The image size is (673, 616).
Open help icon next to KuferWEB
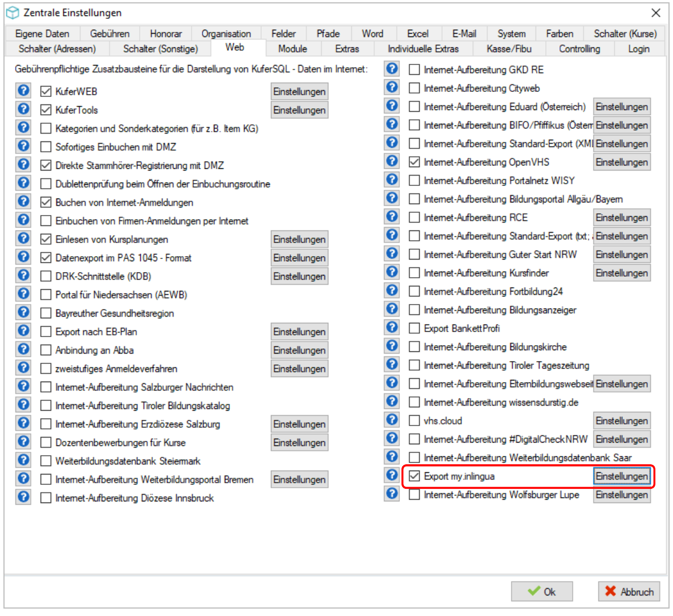(x=23, y=91)
